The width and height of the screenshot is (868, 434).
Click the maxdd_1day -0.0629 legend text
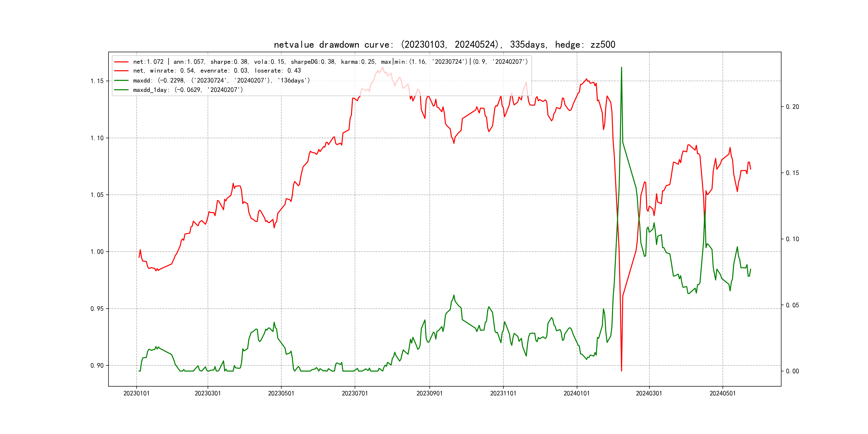[x=188, y=90]
